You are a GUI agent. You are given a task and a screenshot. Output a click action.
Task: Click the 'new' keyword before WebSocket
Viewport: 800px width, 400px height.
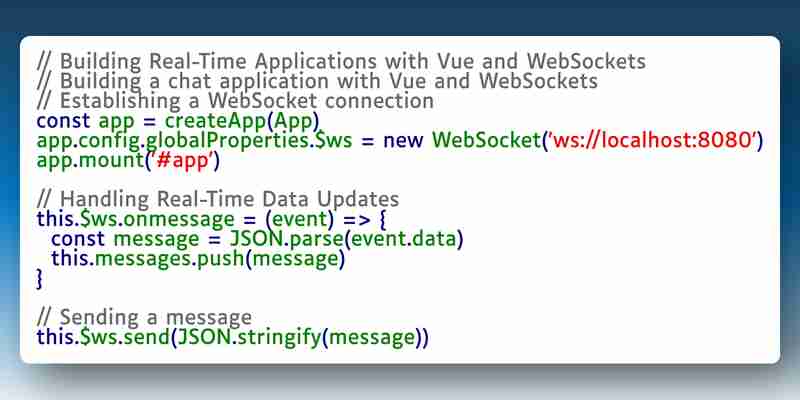(403, 141)
